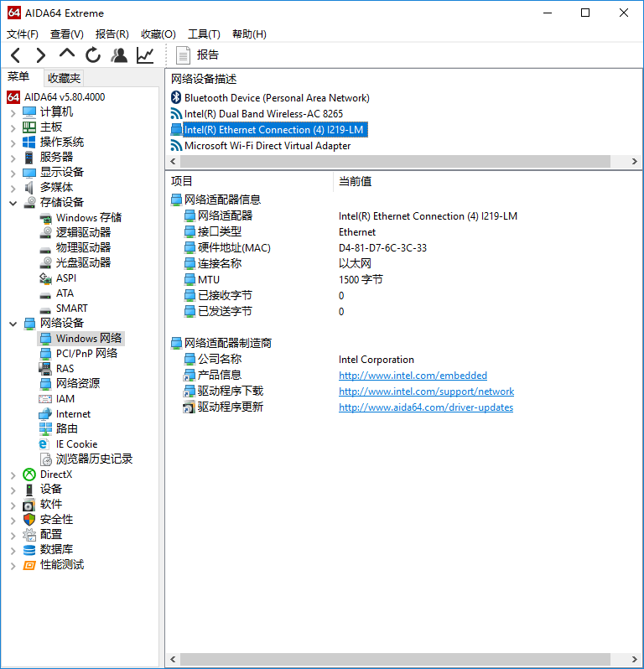Image resolution: width=644 pixels, height=669 pixels.
Task: Click the Forward navigation arrow
Action: tap(40, 55)
